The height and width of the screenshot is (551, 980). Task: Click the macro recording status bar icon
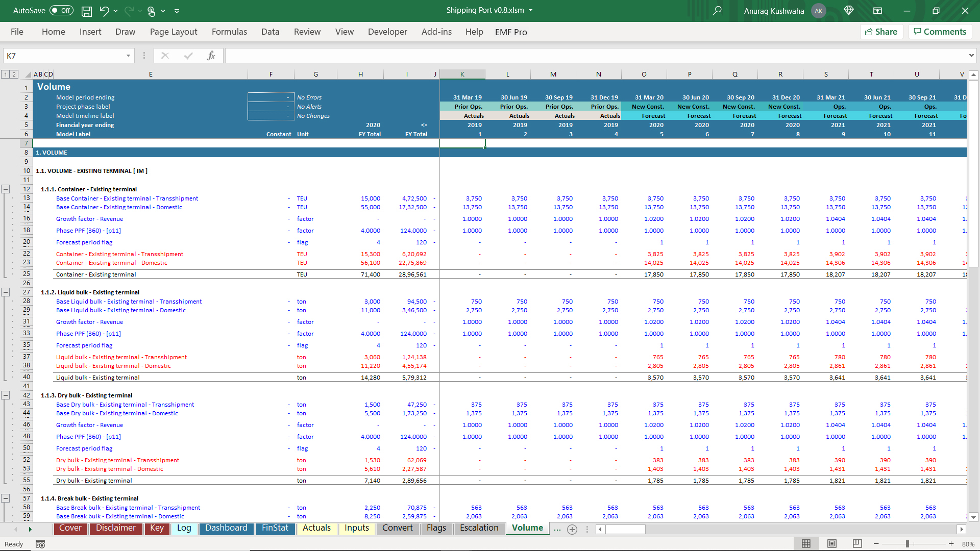point(40,544)
